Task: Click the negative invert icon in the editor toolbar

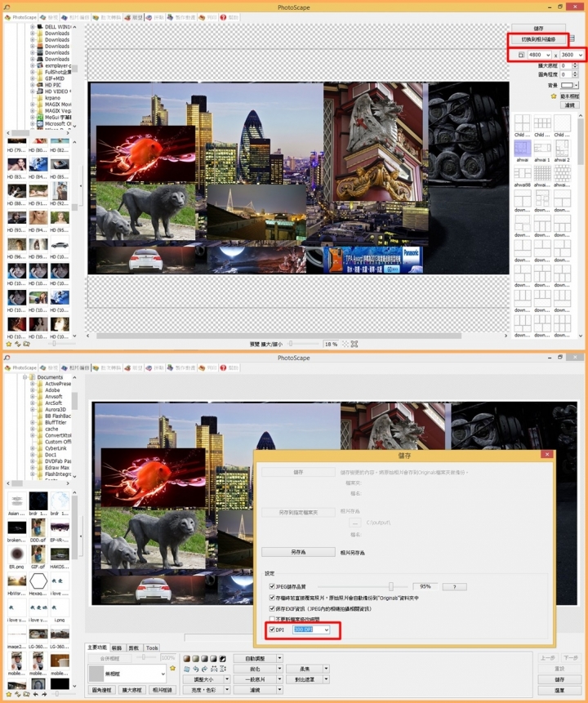Action: pos(222,659)
